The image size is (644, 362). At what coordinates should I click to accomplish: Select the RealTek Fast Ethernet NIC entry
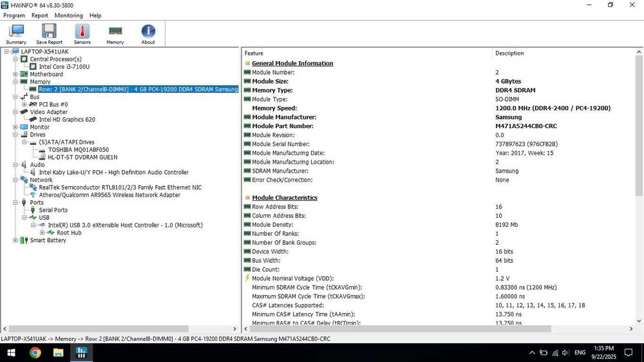120,187
